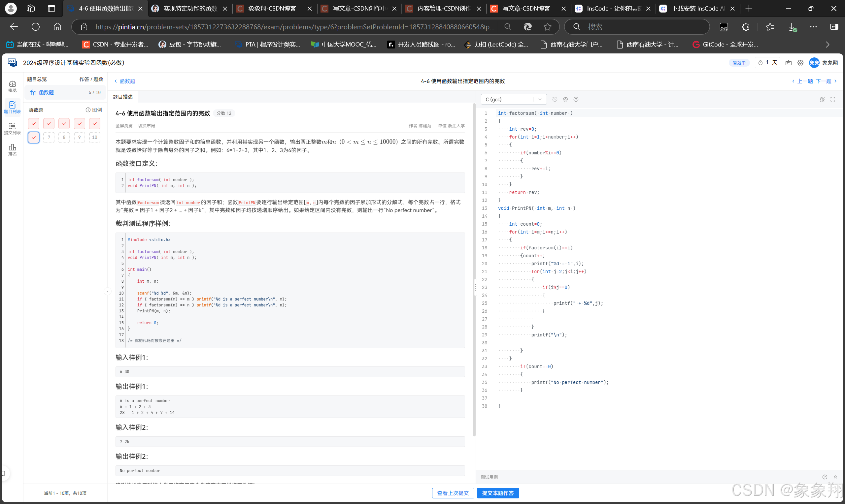Open the 概览 overview sidebar icon
Viewport: 845px width, 504px height.
tap(12, 86)
